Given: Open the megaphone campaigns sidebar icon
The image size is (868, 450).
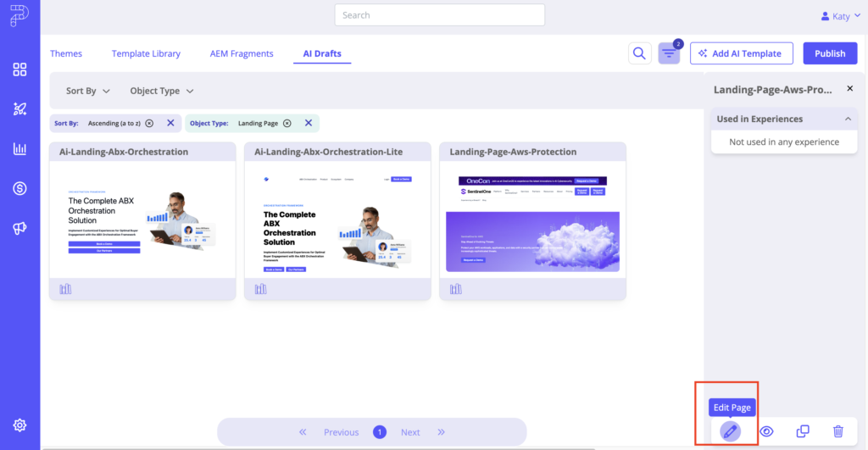Looking at the screenshot, I should [x=19, y=229].
